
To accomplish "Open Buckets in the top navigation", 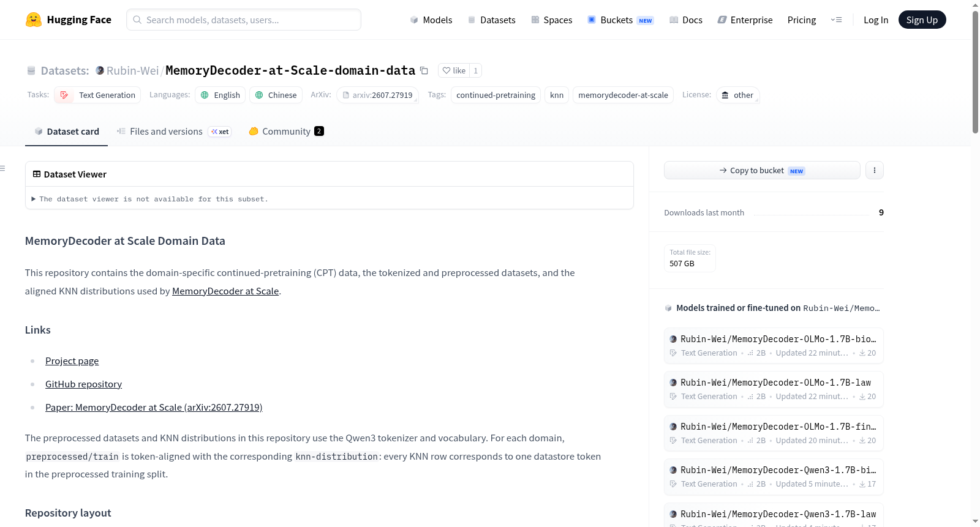I will click(x=620, y=20).
